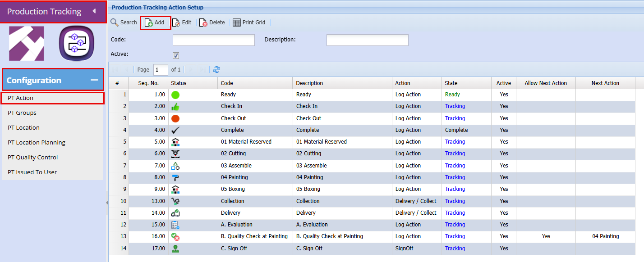Select sequence number 13.00 cell
Screen dimensions: 644x262
[x=148, y=201]
